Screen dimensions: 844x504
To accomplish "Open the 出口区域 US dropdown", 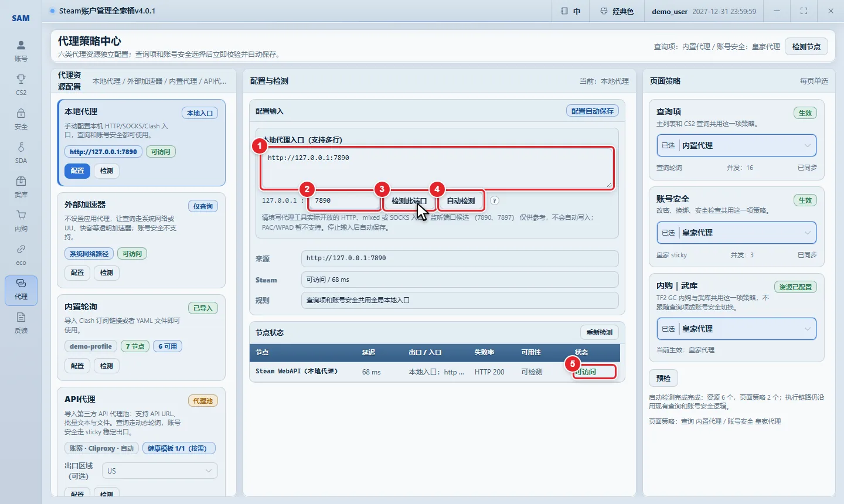I will click(160, 471).
